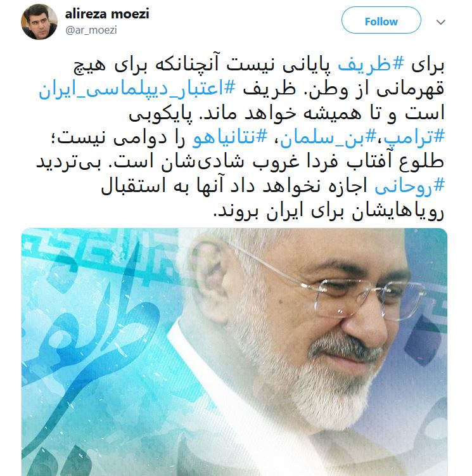Open the #ظریف hashtag
Viewport: 472px width, 476px height.
click(x=371, y=65)
